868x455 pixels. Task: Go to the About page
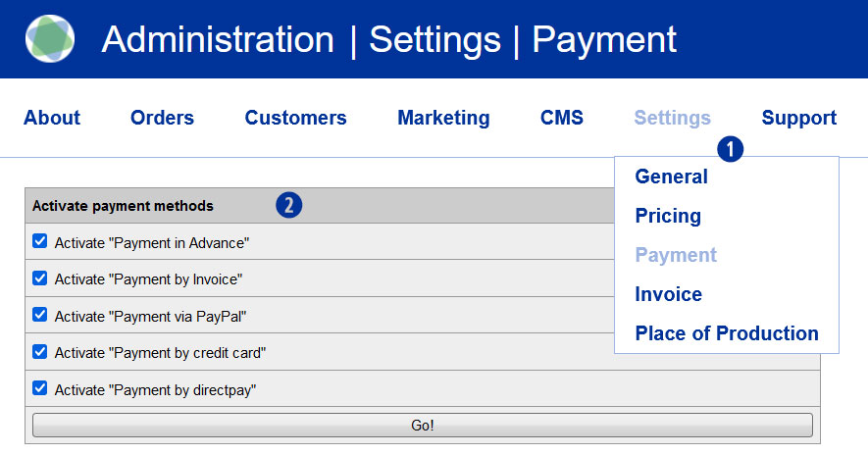[x=52, y=118]
